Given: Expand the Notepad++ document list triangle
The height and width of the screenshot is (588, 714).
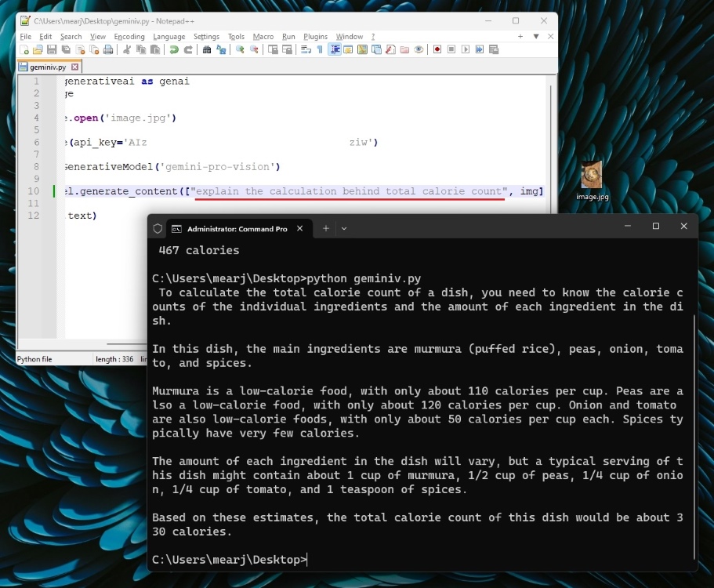Looking at the screenshot, I should click(536, 36).
